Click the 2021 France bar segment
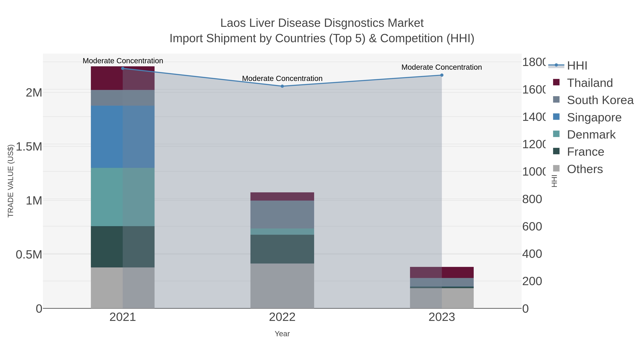Viewport: 644px width, 362px height. coord(123,247)
